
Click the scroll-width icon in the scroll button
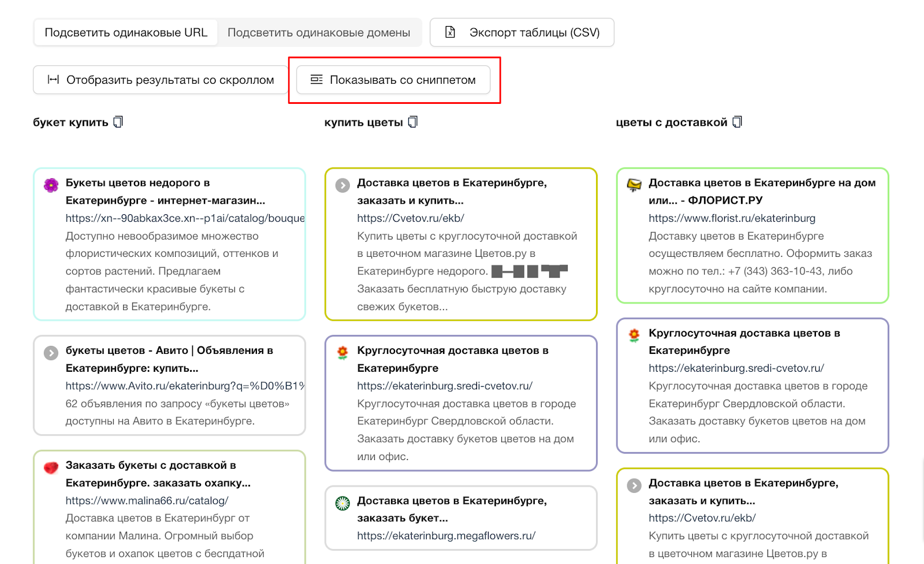[53, 80]
